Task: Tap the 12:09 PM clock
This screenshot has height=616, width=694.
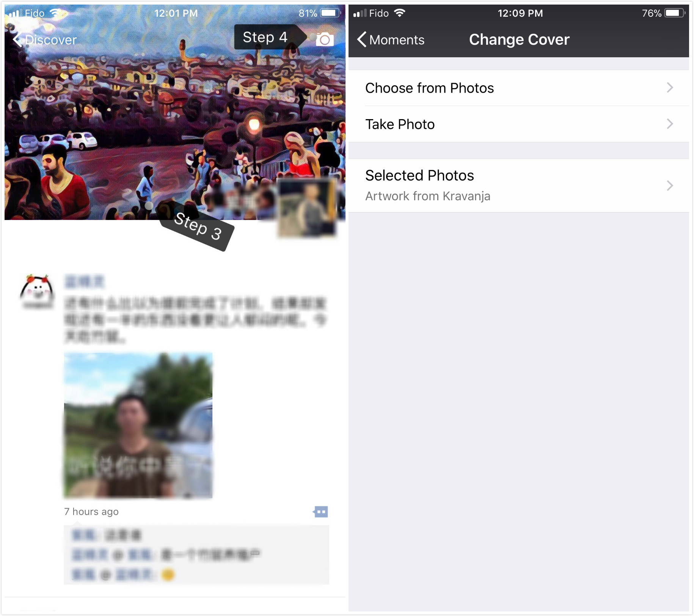Action: pyautogui.click(x=520, y=13)
